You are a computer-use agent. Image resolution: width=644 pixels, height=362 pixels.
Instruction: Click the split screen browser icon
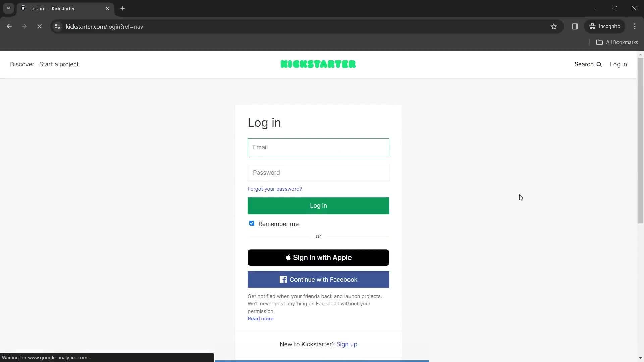575,26
